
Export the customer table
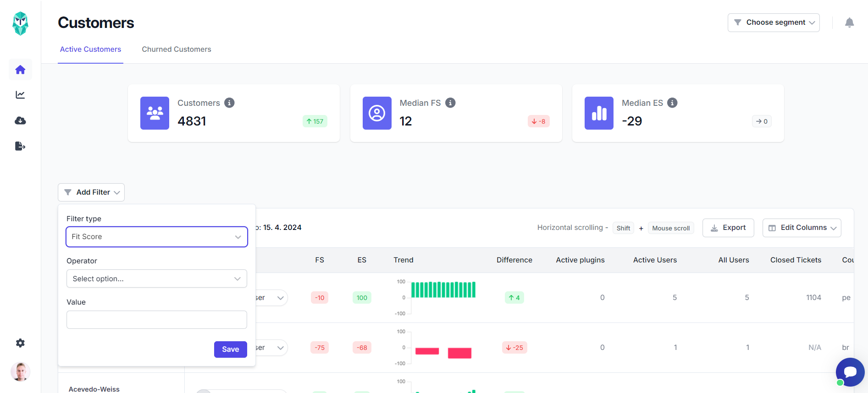(728, 228)
